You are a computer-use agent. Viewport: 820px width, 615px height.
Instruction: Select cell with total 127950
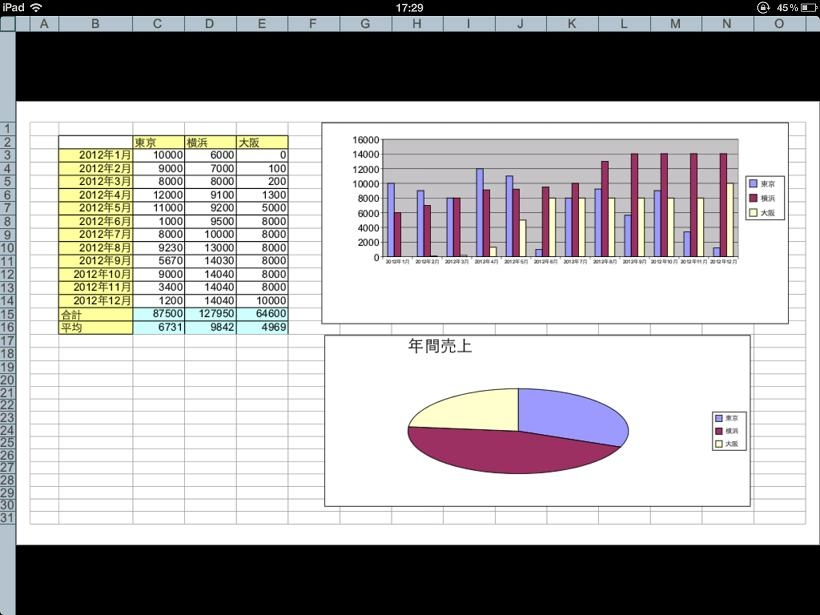(210, 314)
